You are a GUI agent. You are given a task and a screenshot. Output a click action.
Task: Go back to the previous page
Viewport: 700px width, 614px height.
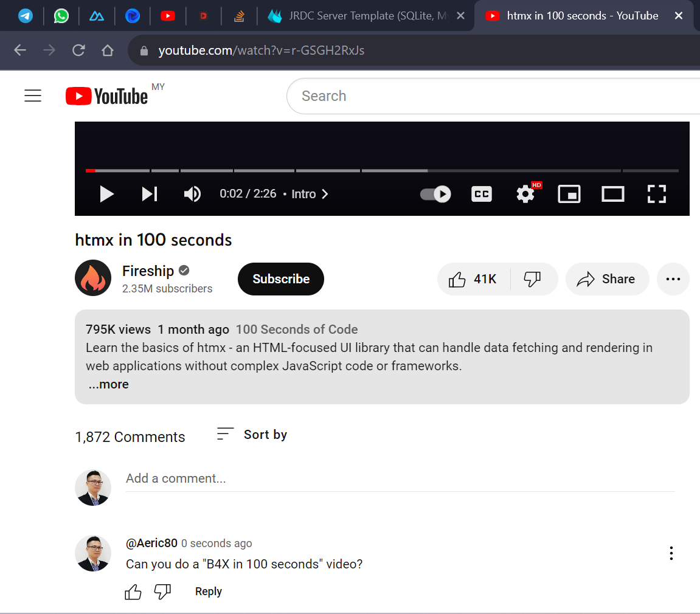pos(20,50)
